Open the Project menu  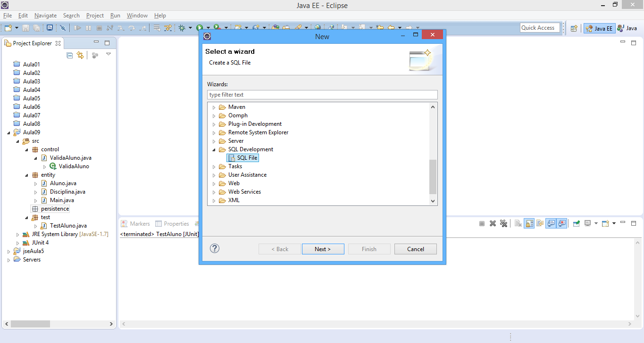tap(95, 16)
